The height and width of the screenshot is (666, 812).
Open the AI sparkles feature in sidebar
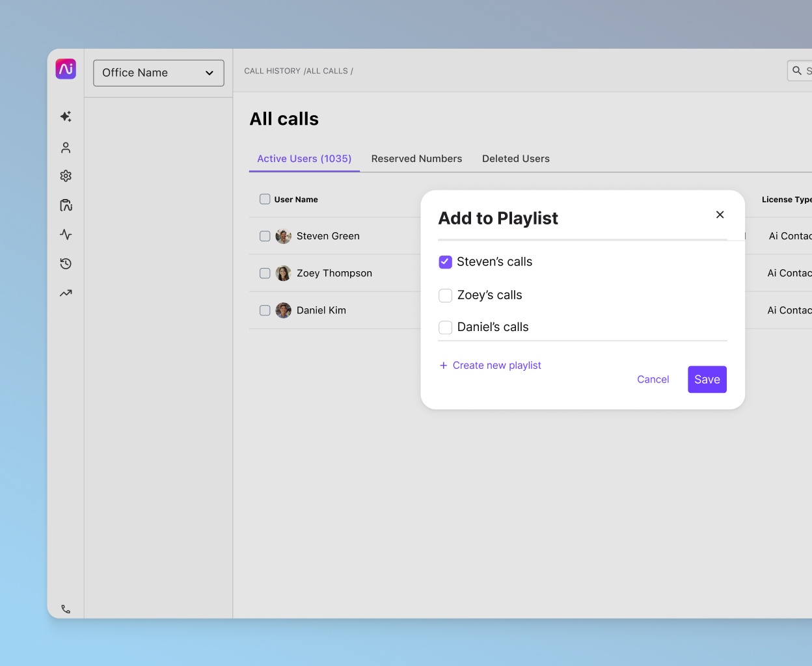66,116
